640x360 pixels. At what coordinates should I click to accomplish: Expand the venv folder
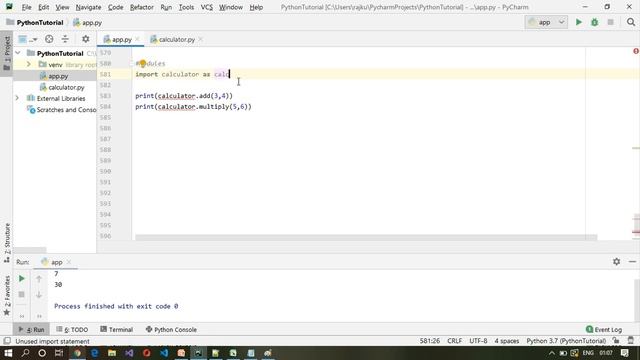29,64
